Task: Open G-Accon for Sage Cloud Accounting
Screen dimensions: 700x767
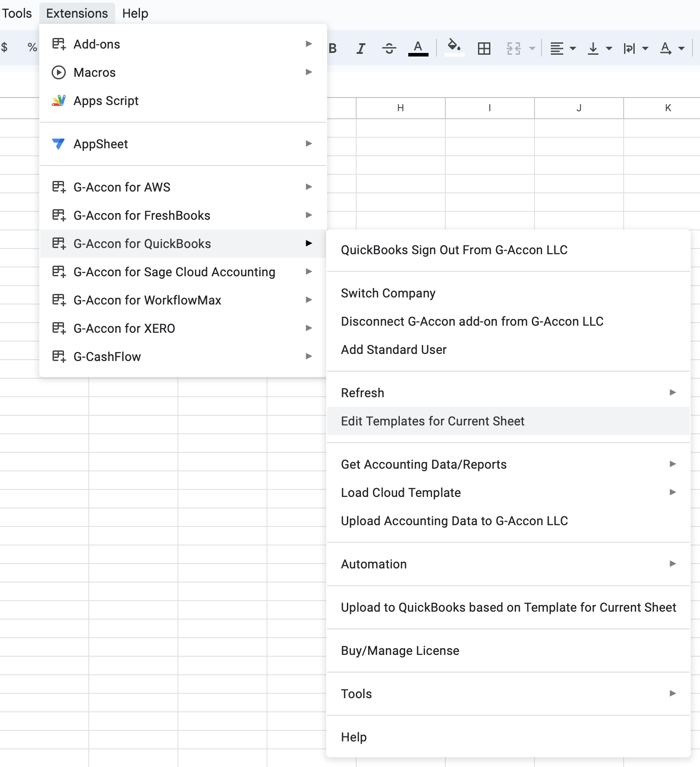Action: pos(183,272)
